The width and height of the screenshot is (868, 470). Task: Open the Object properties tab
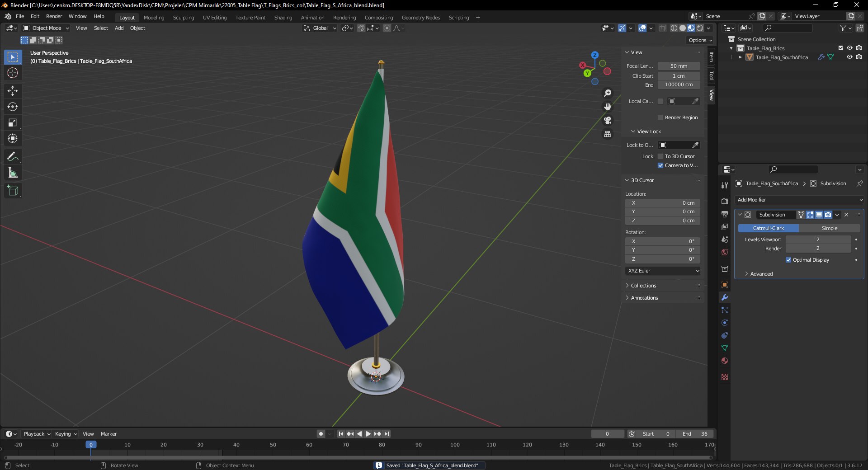point(725,285)
